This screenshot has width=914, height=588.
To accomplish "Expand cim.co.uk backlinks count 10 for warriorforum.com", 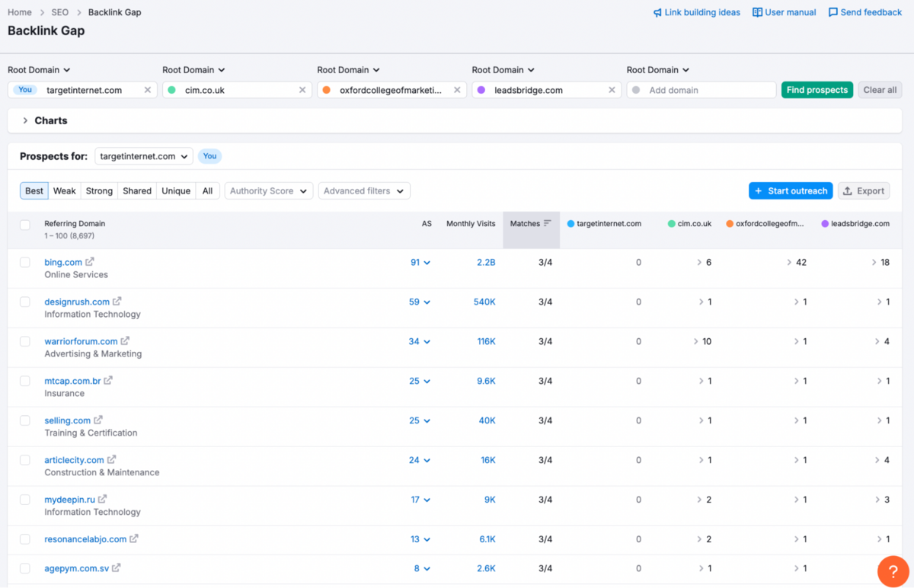I will click(703, 341).
